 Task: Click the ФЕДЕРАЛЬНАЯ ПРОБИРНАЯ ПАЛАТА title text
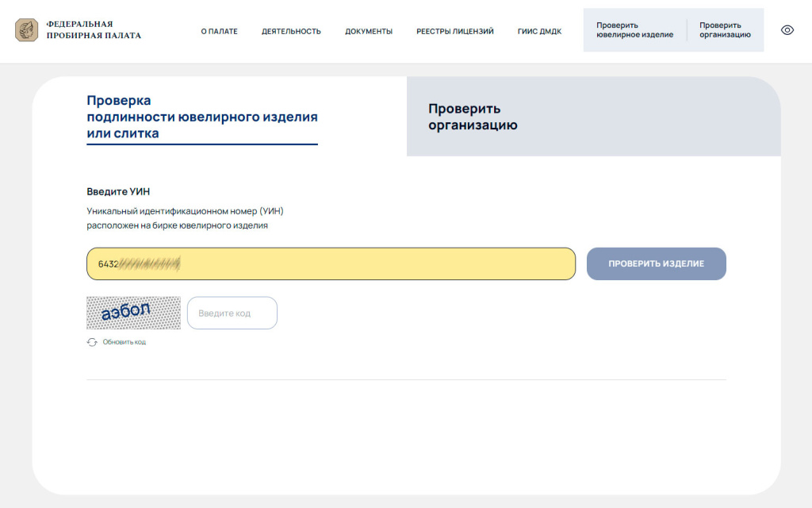pyautogui.click(x=94, y=30)
